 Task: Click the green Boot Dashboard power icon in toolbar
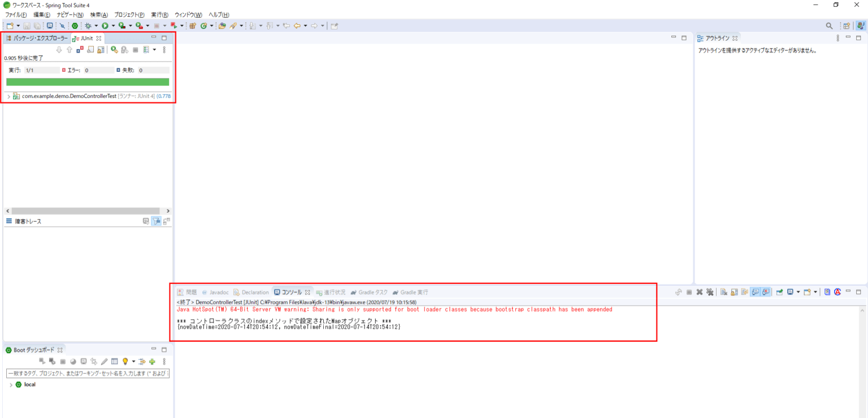click(75, 25)
